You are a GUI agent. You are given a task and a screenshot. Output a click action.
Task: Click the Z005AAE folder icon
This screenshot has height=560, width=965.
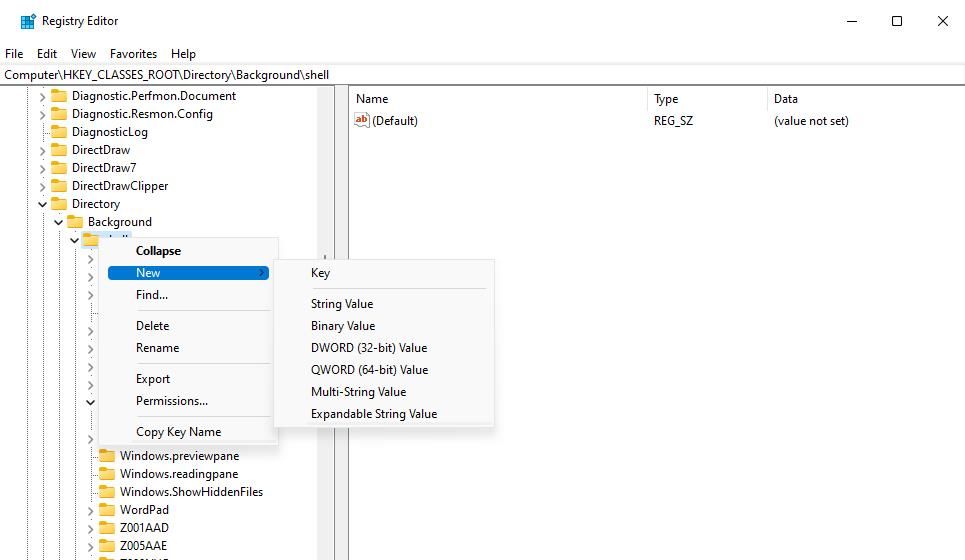pyautogui.click(x=107, y=545)
